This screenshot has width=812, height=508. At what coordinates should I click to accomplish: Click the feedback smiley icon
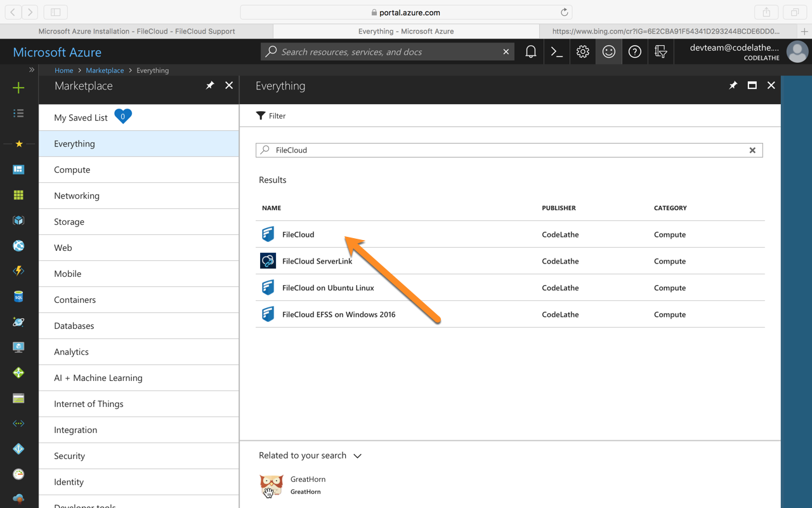point(608,52)
